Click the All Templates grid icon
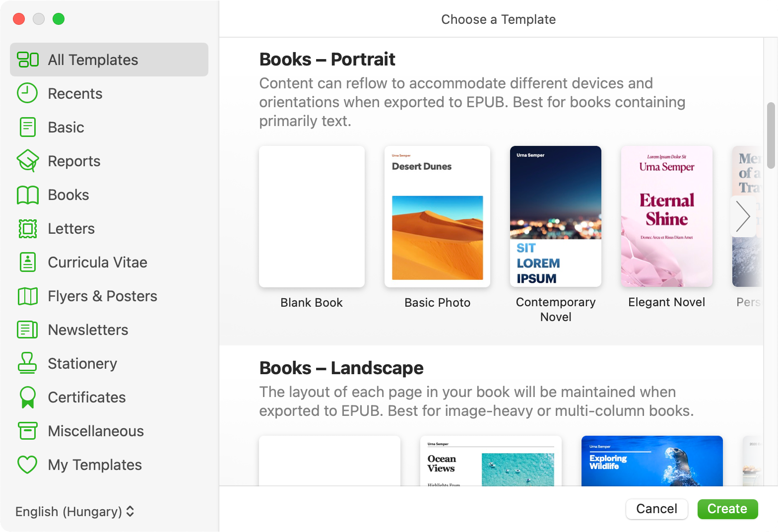778x532 pixels. point(28,60)
